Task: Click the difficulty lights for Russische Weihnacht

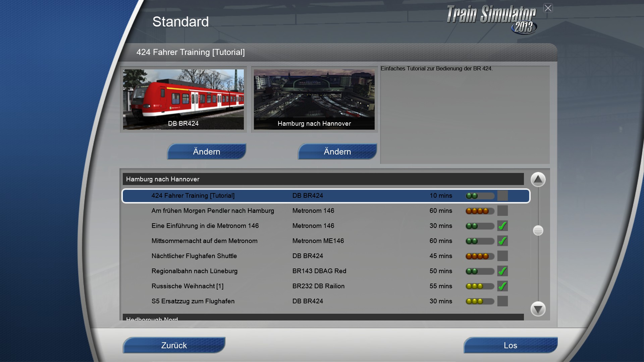Action: click(x=480, y=287)
